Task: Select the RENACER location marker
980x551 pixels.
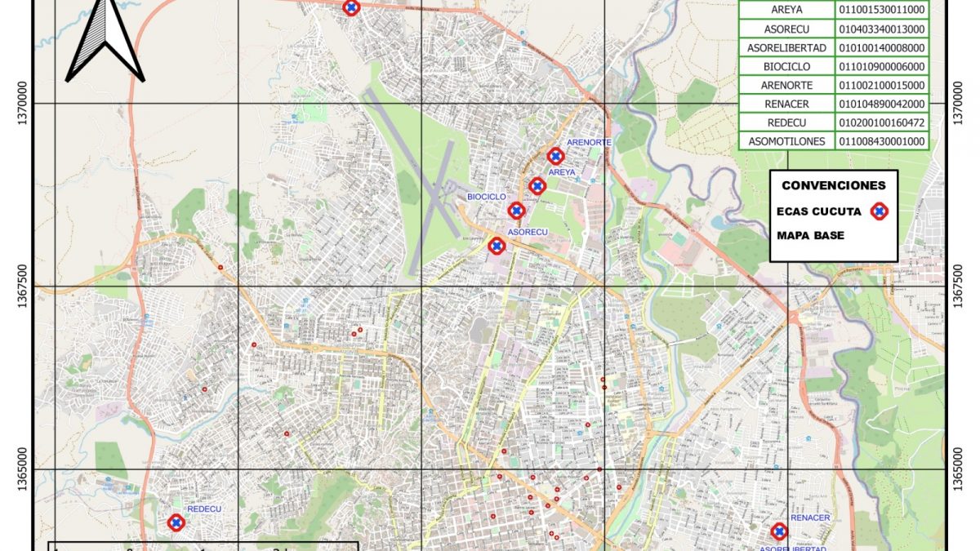Action: (x=779, y=531)
